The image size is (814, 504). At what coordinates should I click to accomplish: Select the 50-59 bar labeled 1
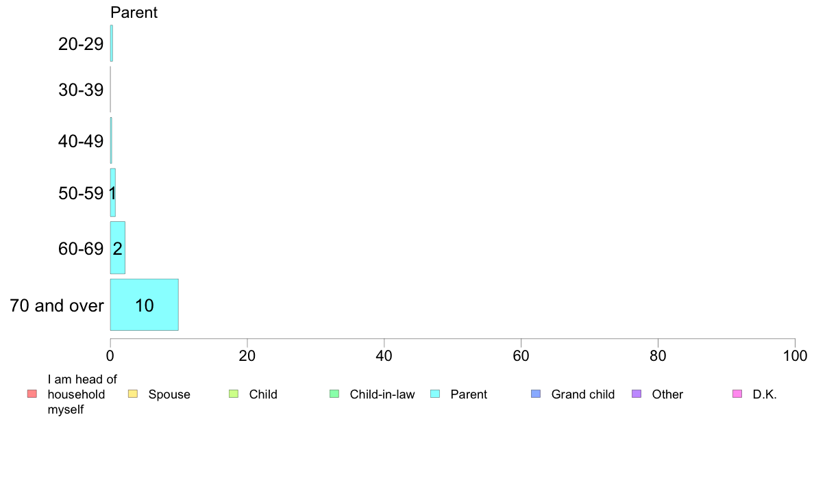click(112, 192)
